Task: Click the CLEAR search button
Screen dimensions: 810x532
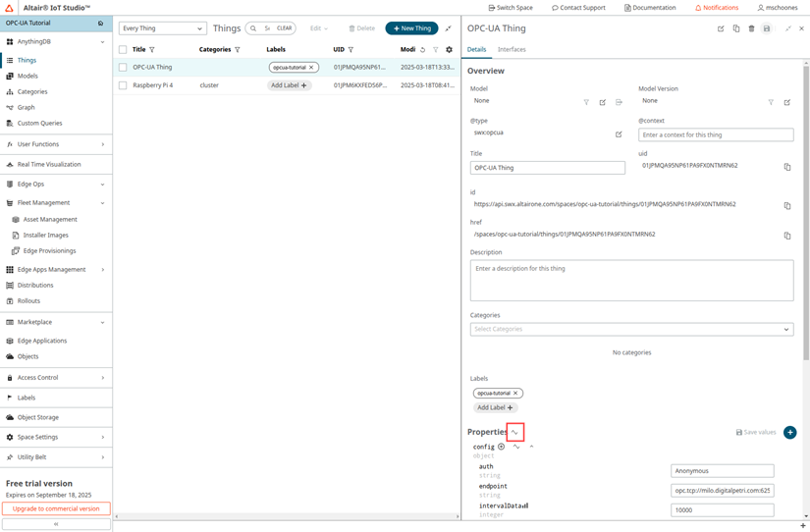Action: click(x=284, y=28)
